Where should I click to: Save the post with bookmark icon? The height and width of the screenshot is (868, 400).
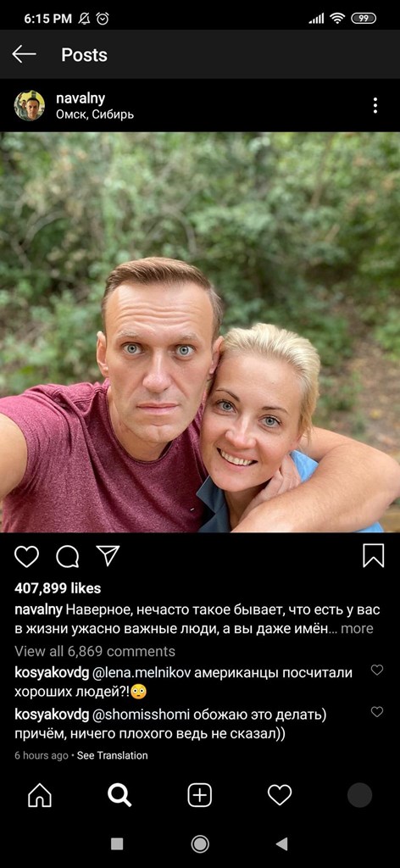(374, 556)
